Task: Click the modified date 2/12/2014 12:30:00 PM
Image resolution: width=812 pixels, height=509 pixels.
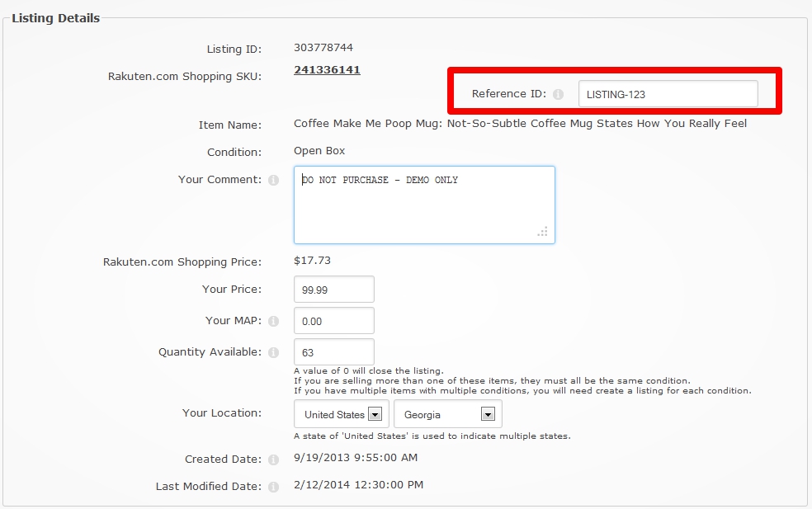Action: [358, 485]
